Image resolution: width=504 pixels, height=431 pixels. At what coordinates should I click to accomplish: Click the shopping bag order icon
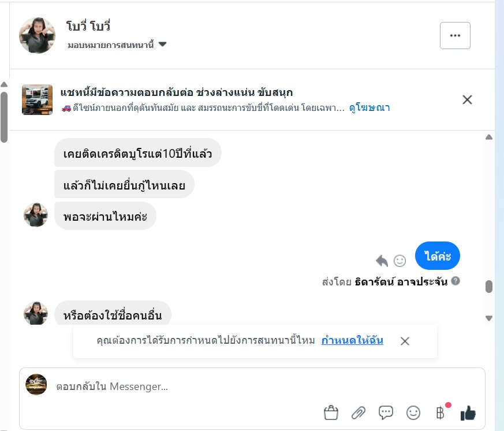331,413
